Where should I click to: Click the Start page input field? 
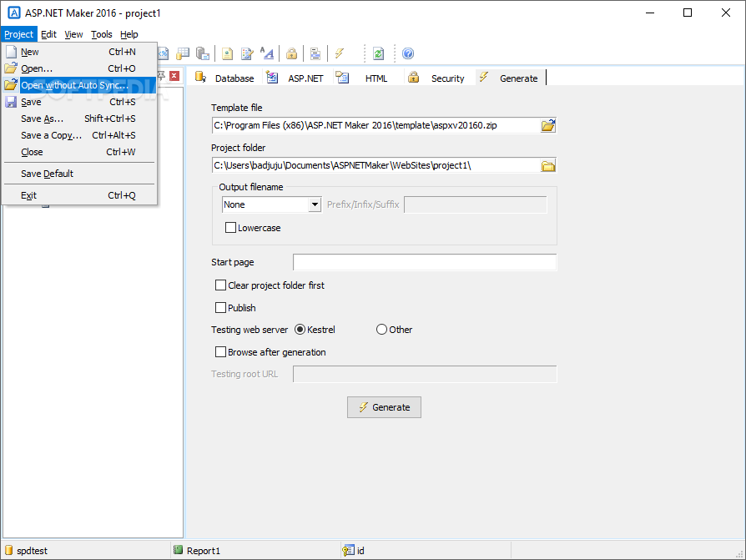(425, 262)
